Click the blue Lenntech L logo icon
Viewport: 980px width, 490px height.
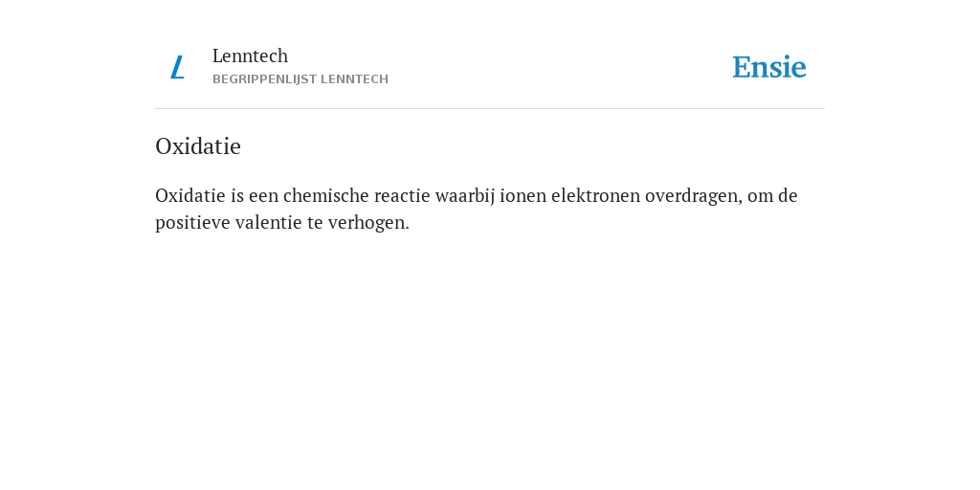point(177,67)
